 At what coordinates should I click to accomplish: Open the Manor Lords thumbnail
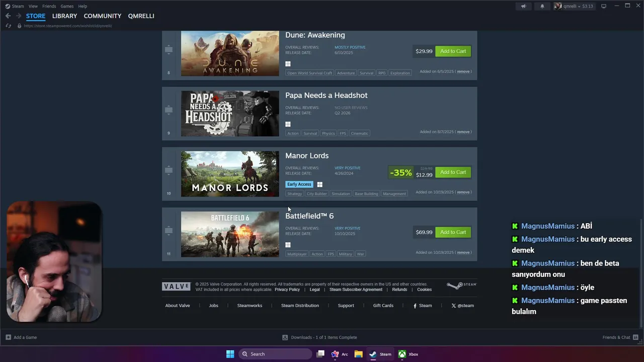click(230, 174)
